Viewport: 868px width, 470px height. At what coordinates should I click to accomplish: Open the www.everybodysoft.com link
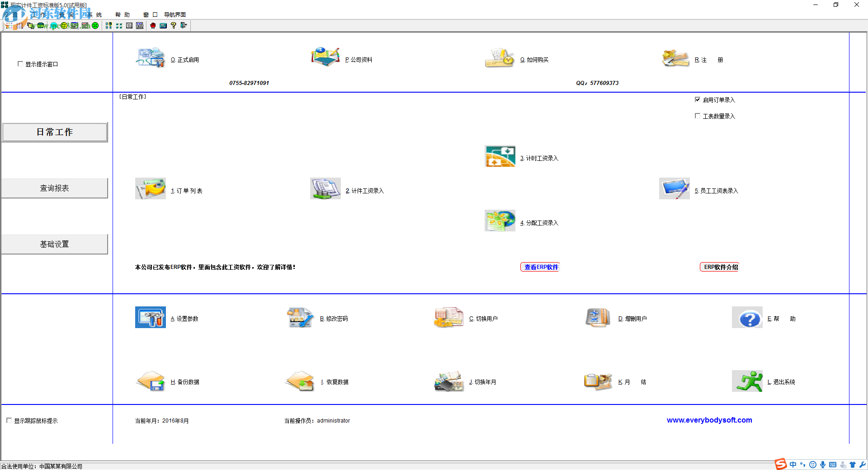(x=709, y=420)
